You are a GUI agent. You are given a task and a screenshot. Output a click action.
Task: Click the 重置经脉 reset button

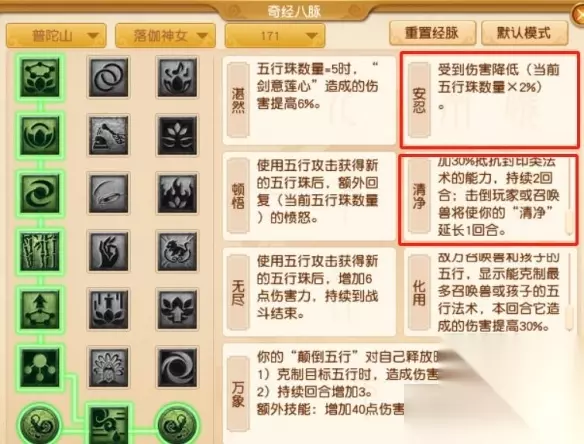pos(432,33)
